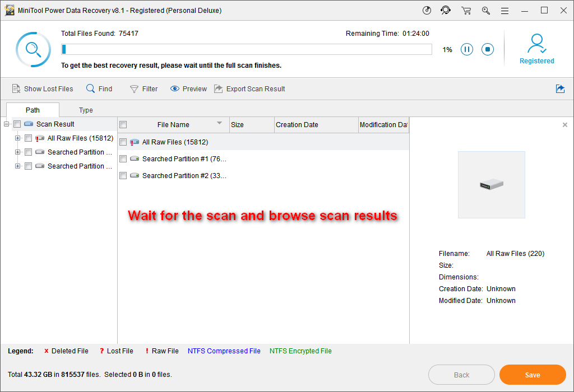
Task: Check Searched Partition #1 in file list
Action: (123, 158)
